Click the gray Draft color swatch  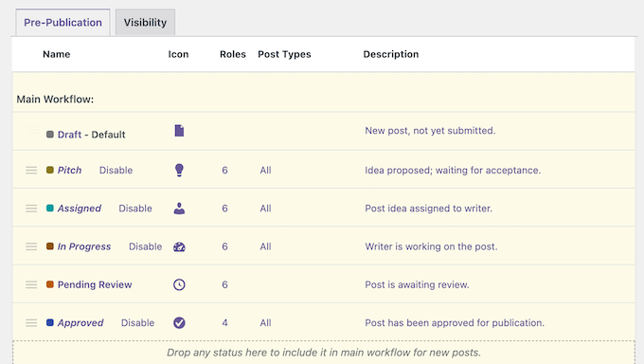(x=50, y=135)
